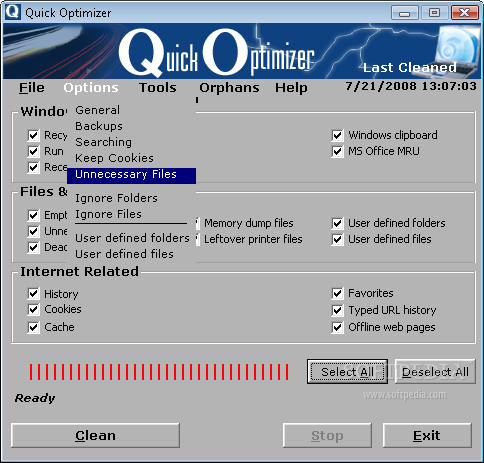Click the Deselect All button
The image size is (484, 463).
[435, 372]
